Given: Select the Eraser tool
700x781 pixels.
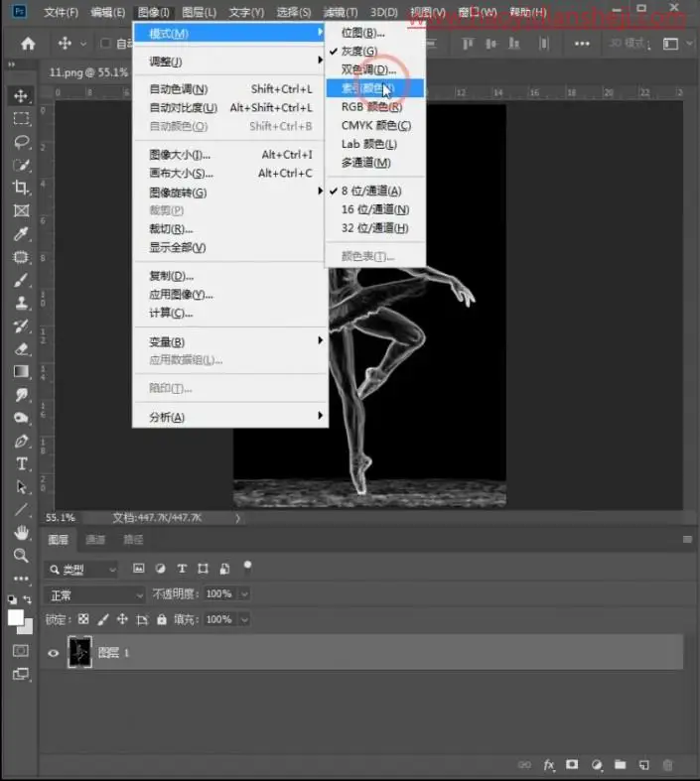Looking at the screenshot, I should pos(21,348).
